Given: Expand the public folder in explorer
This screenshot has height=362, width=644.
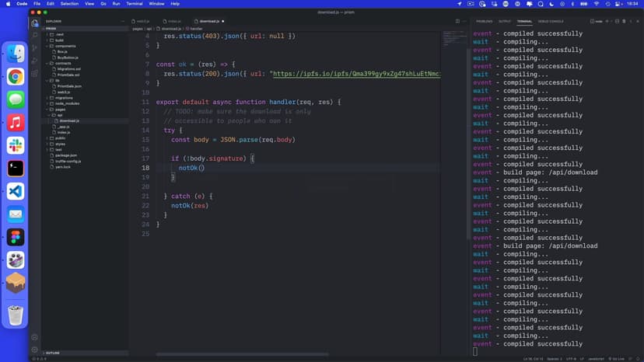Looking at the screenshot, I should (x=60, y=138).
